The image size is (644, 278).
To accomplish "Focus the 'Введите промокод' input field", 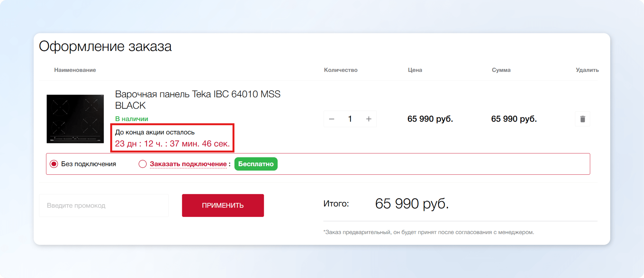I will pos(104,205).
